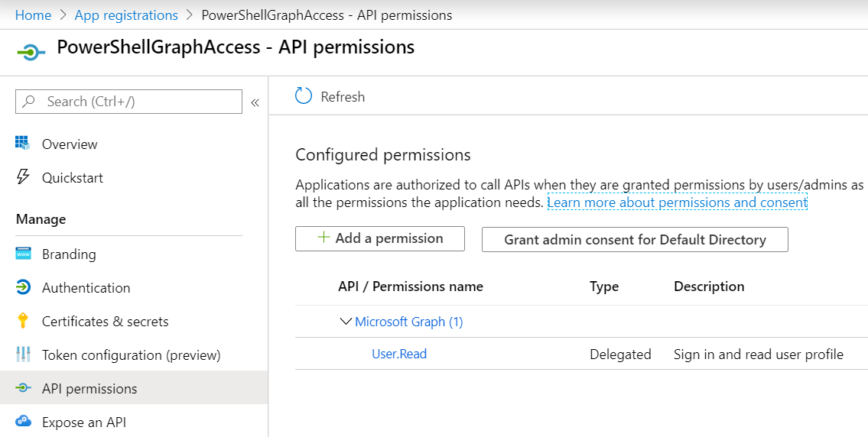Open Learn more about permissions and consent

click(678, 202)
